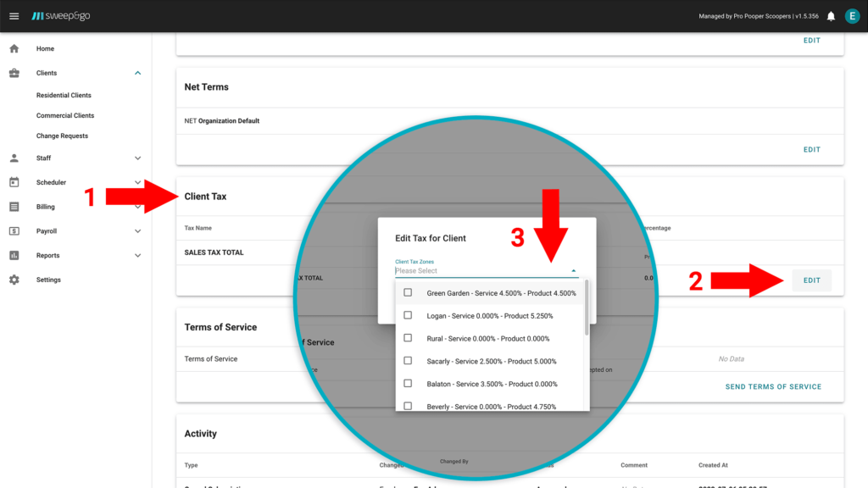Image resolution: width=868 pixels, height=488 pixels.
Task: Click the Home house icon
Action: point(14,48)
